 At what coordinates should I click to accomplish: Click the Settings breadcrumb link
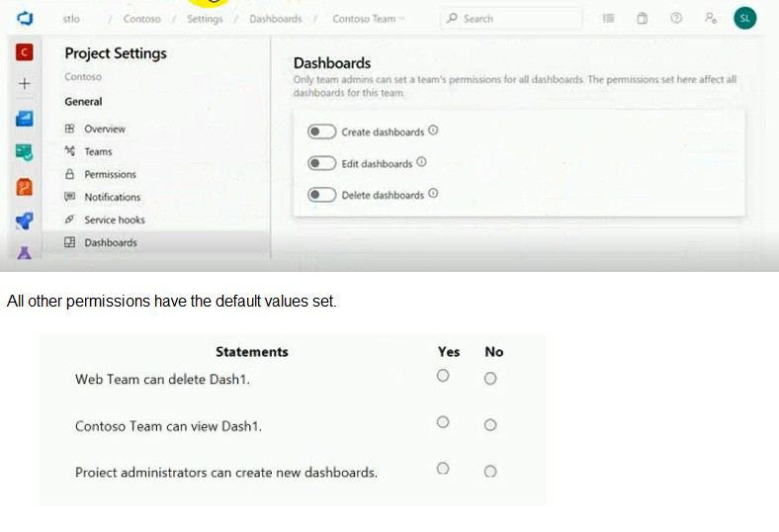point(205,19)
